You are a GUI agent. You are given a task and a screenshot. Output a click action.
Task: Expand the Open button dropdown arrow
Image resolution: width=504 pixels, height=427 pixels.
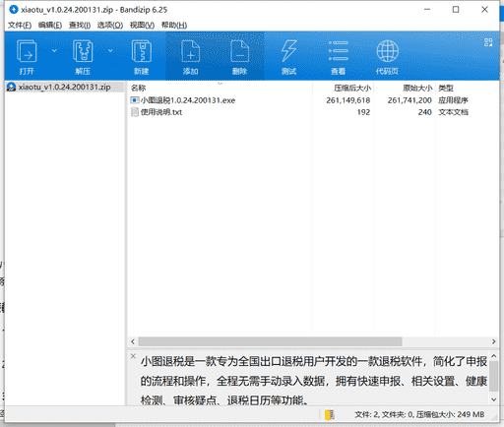54,50
